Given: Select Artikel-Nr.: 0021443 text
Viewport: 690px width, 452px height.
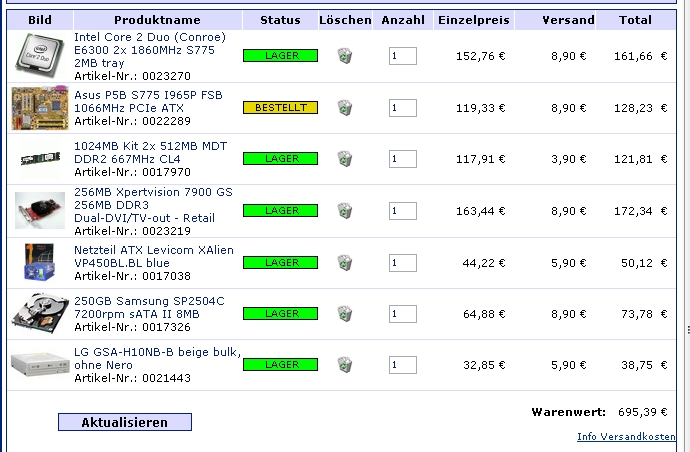Looking at the screenshot, I should pyautogui.click(x=132, y=378).
